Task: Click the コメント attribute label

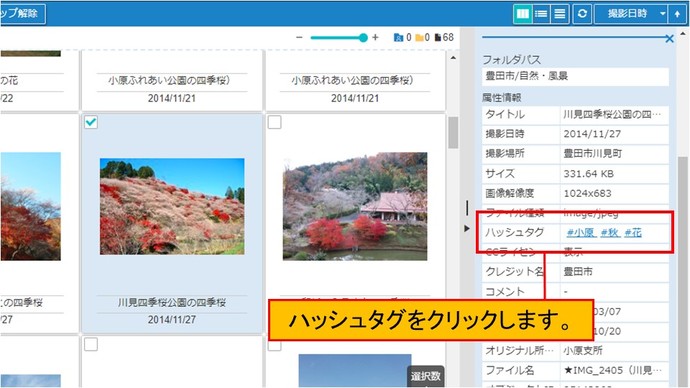Action: (x=505, y=291)
